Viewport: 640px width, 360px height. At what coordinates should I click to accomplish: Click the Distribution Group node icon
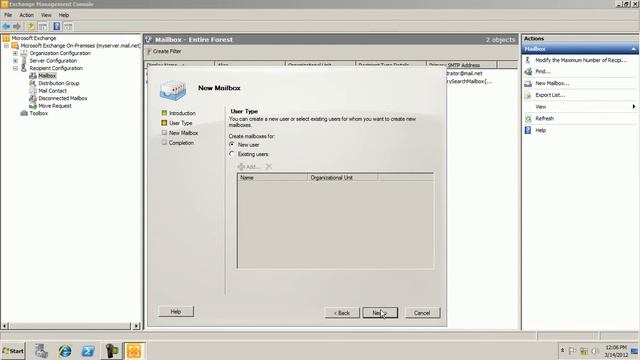33,83
